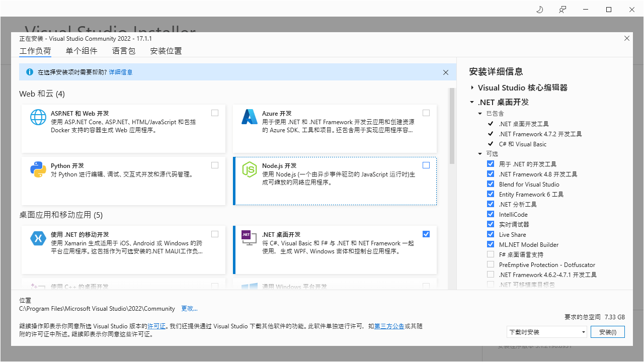Click the workloads list vertical scrollbar

tap(452, 126)
